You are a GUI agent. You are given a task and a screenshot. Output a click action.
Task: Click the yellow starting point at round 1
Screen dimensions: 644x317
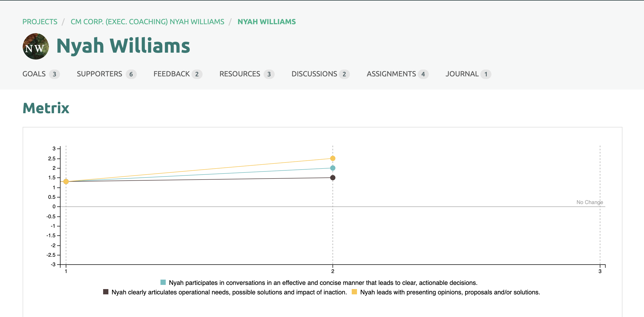tap(66, 182)
